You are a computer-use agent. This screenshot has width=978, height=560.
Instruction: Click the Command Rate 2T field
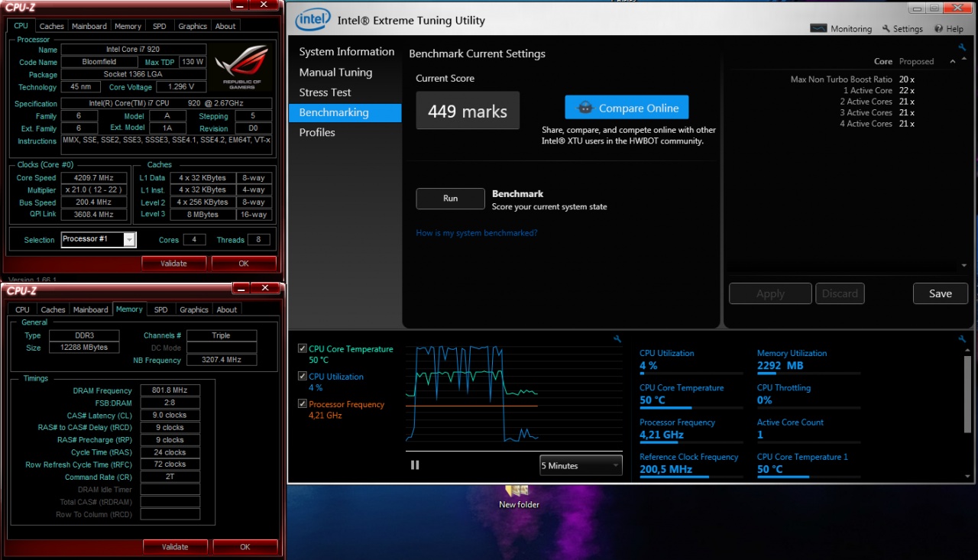point(170,477)
